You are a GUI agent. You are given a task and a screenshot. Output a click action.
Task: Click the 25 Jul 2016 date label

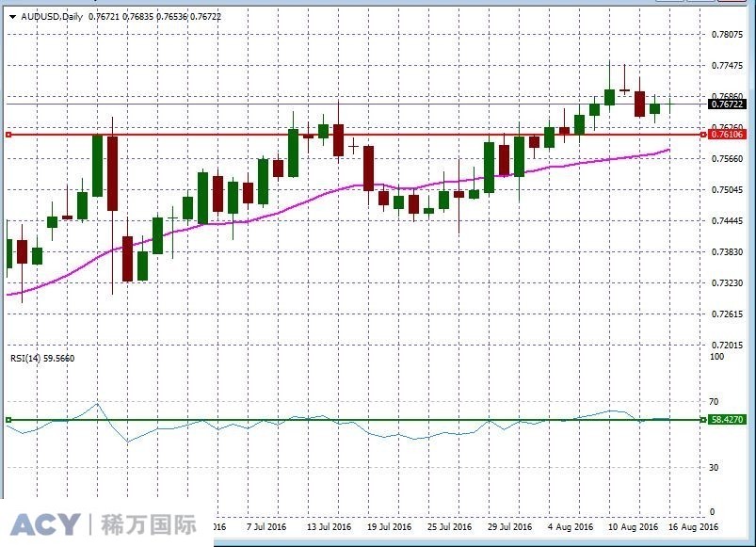click(x=449, y=527)
